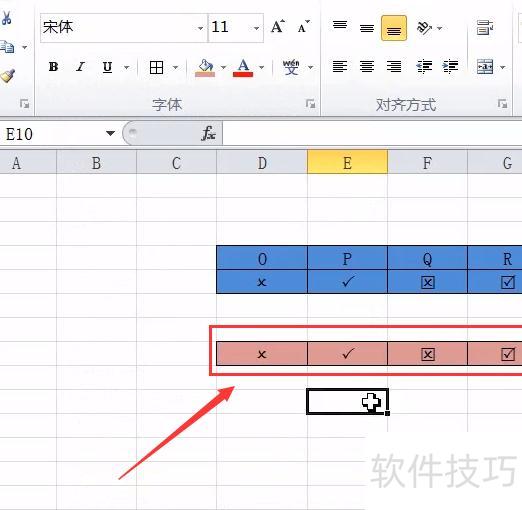Select column G header
522x510 pixels.
point(495,162)
